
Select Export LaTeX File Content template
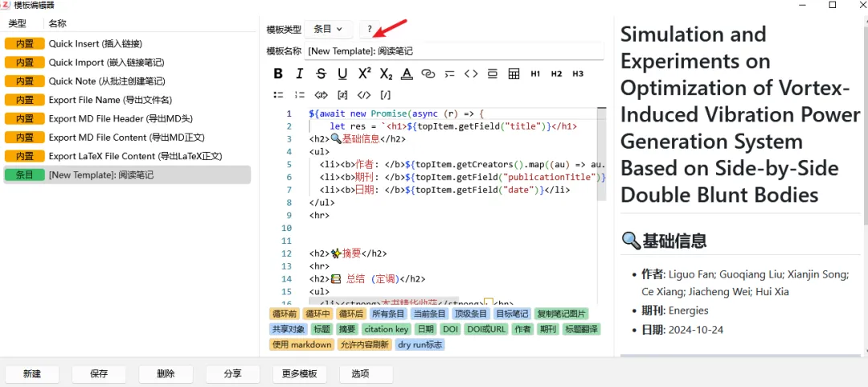(127, 156)
